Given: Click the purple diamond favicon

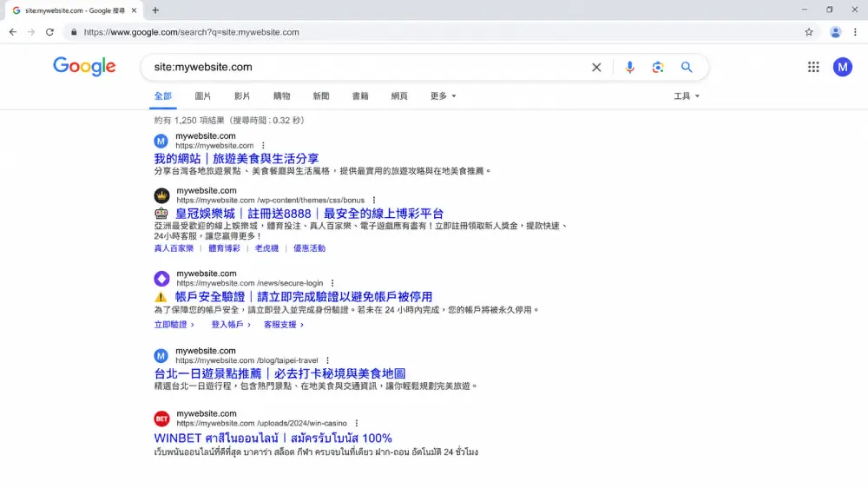Looking at the screenshot, I should point(161,279).
